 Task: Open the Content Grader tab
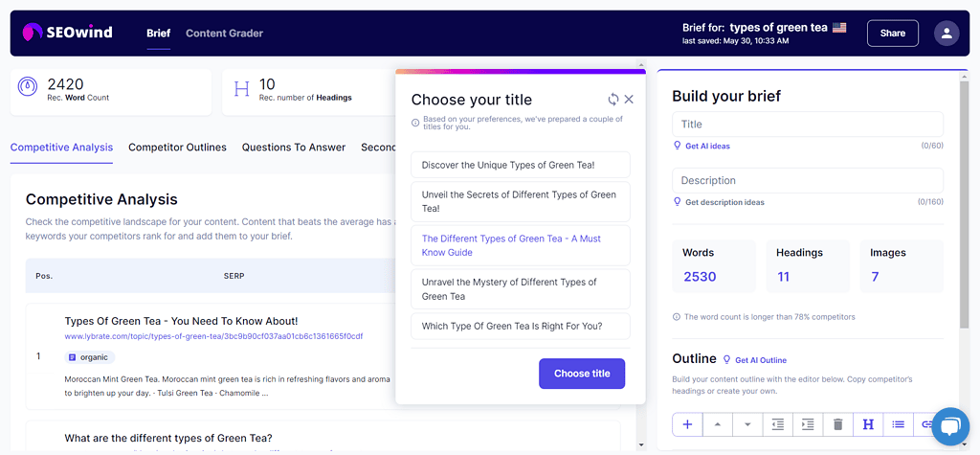(224, 34)
